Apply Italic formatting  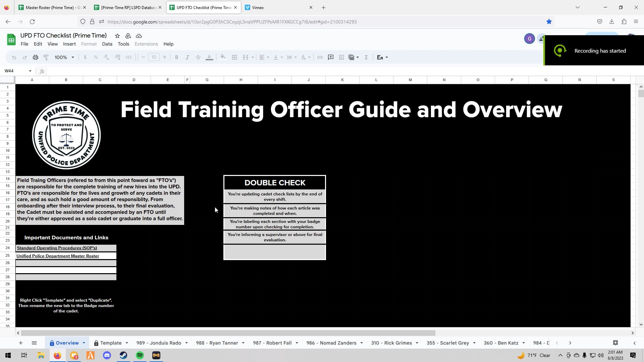(x=187, y=57)
